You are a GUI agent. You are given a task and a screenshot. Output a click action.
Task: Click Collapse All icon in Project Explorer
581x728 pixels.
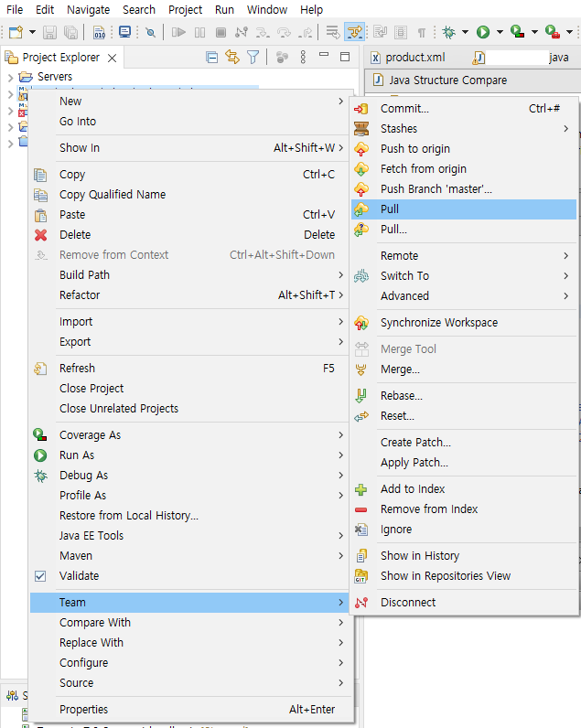212,58
